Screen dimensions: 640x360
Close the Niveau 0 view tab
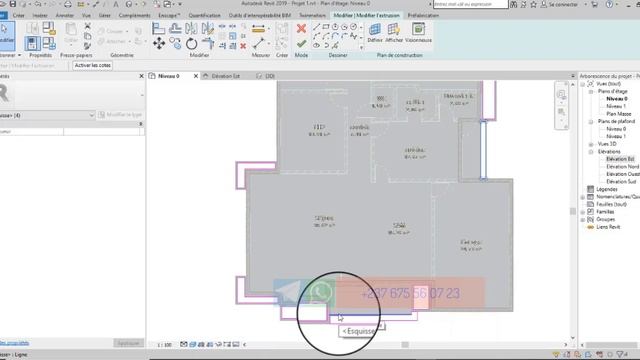(196, 76)
